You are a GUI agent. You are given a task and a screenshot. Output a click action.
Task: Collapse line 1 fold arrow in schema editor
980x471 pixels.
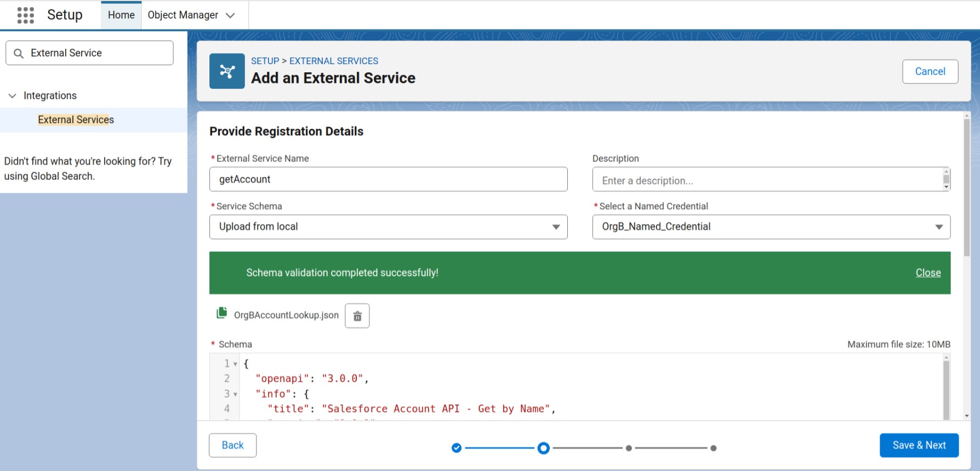click(x=235, y=364)
